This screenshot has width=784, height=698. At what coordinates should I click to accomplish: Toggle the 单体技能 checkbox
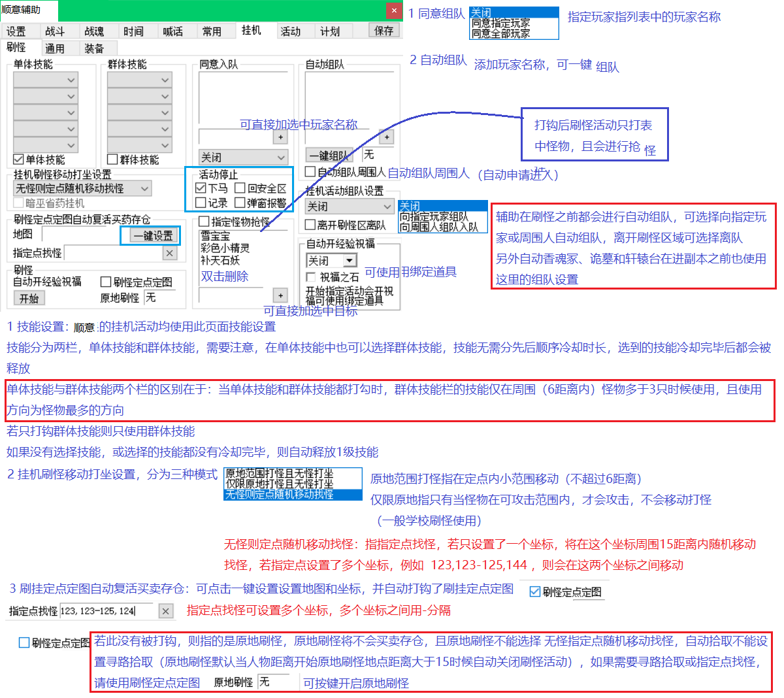pos(19,159)
